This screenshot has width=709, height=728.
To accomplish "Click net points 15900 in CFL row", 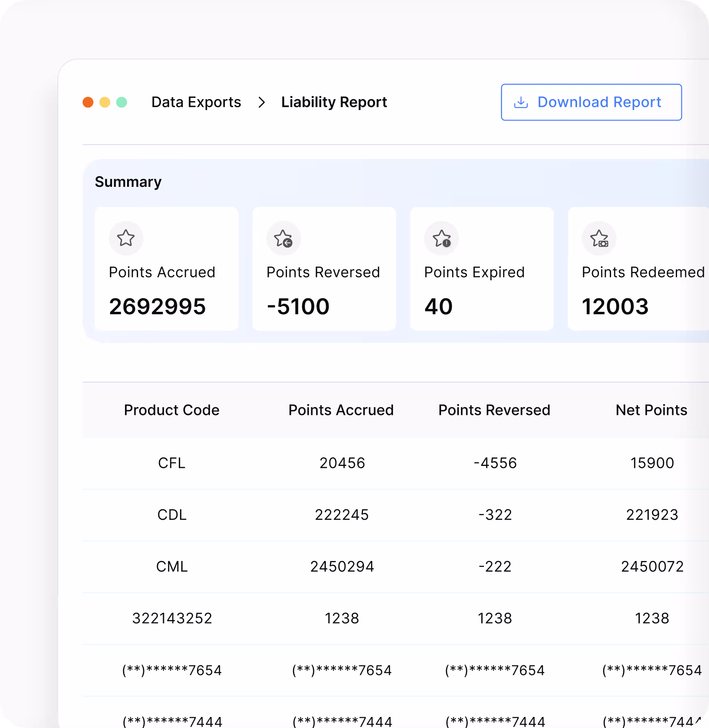I will tap(652, 463).
